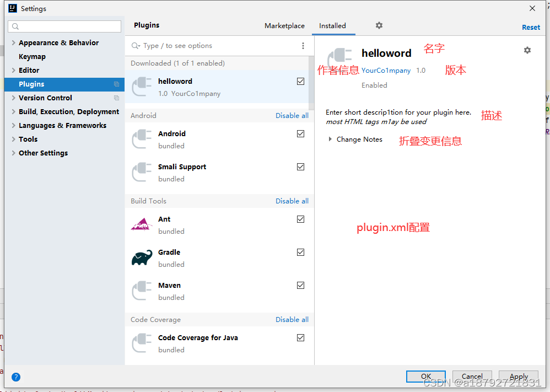Expand the Tools settings node

13,139
